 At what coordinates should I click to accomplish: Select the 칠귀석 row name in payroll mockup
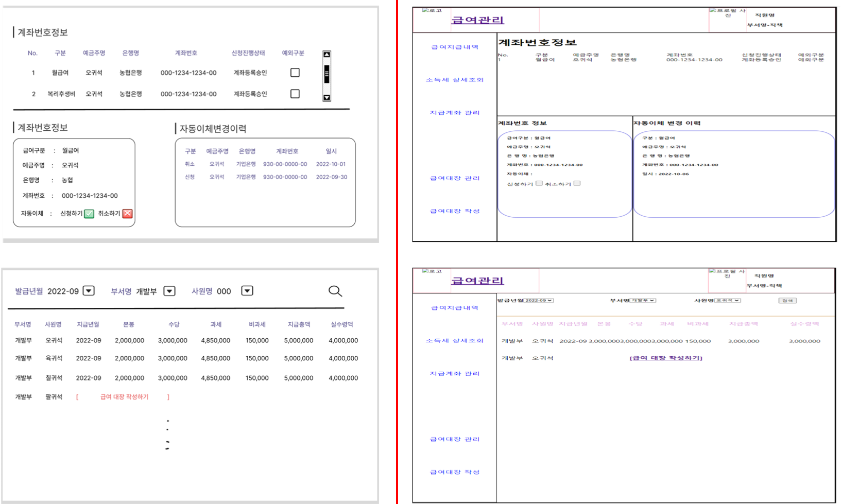[x=54, y=378]
